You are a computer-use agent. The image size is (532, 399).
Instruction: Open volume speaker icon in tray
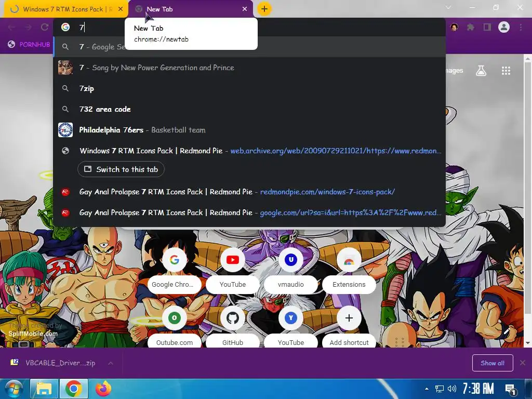coord(451,389)
